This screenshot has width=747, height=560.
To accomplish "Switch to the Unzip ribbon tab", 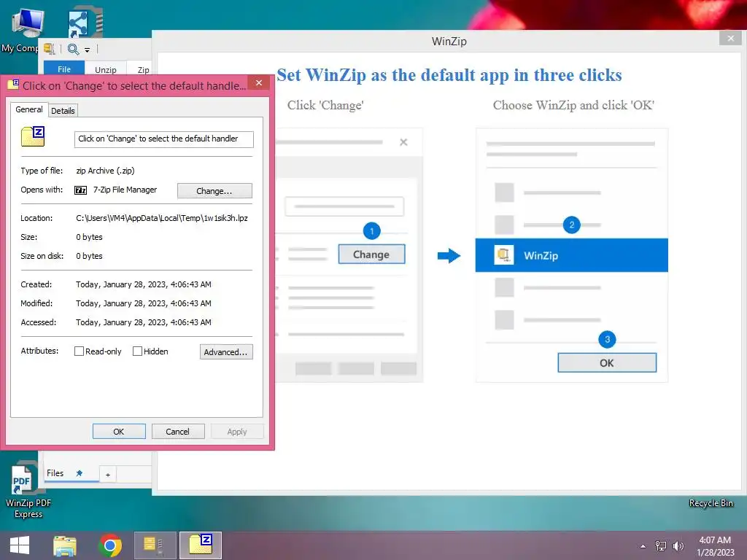I will [x=105, y=69].
